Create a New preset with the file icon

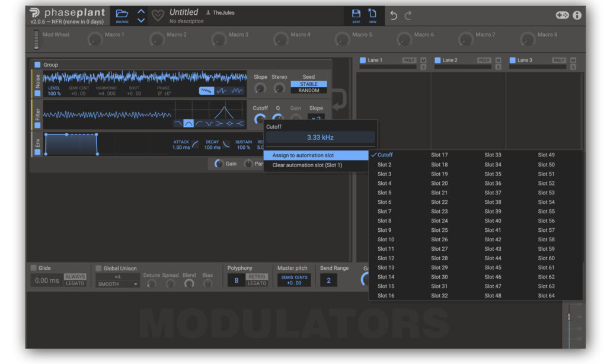[x=372, y=14]
